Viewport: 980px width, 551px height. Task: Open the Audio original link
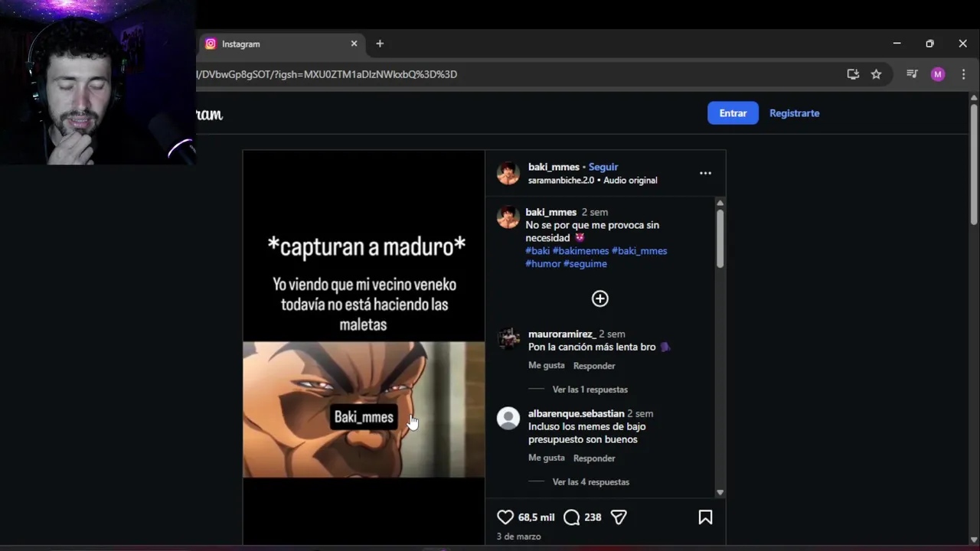coord(630,180)
